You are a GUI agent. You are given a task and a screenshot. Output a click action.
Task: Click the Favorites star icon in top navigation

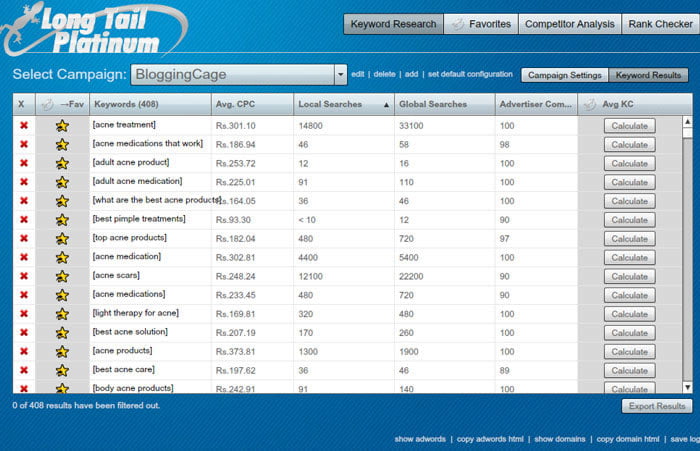458,24
